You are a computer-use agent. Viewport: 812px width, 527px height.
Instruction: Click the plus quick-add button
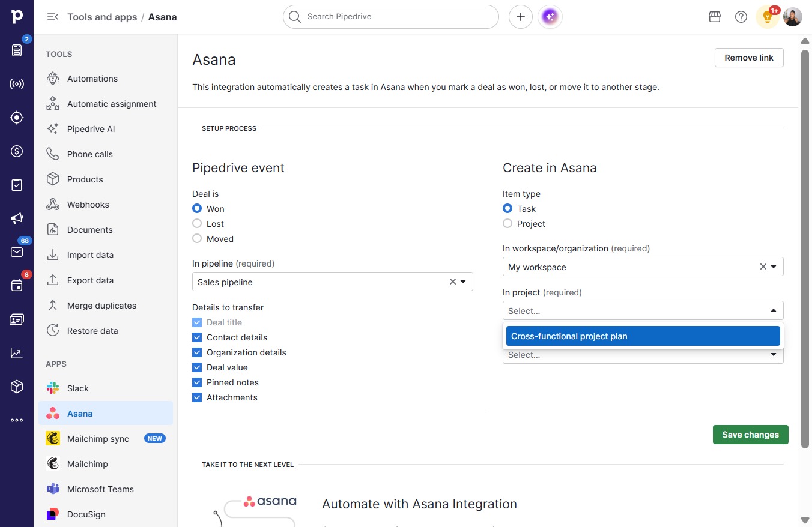[521, 17]
